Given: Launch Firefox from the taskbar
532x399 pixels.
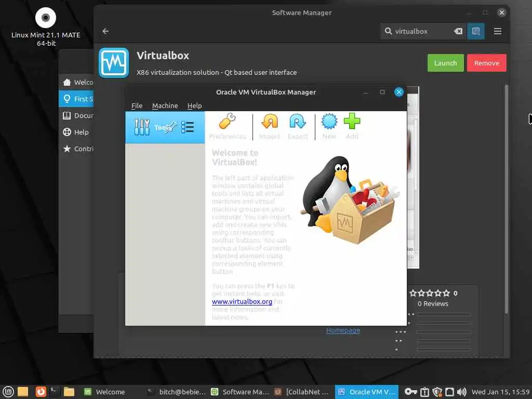Looking at the screenshot, I should point(41,392).
